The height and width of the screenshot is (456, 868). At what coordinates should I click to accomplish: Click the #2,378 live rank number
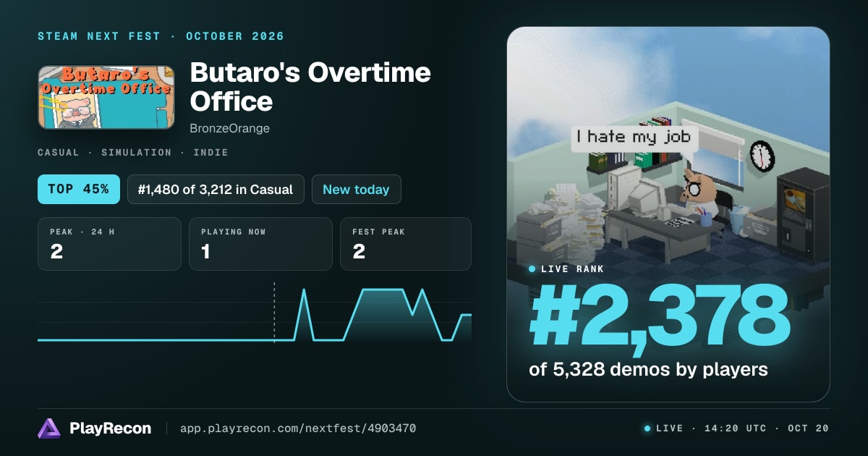pyautogui.click(x=659, y=315)
